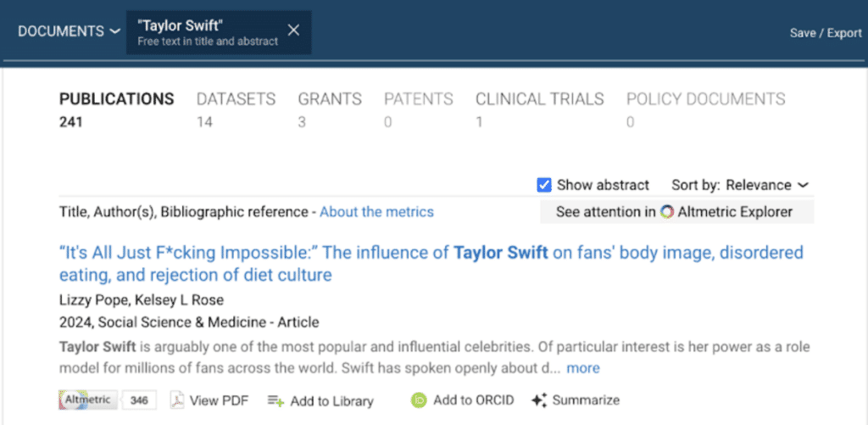This screenshot has height=425, width=868.
Task: Switch to the Datasets tab
Action: [x=236, y=99]
